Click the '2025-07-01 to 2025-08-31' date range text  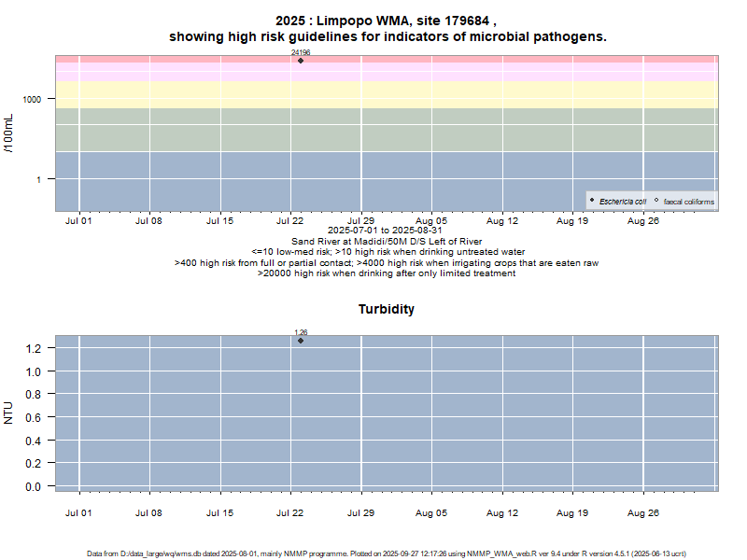[386, 231]
